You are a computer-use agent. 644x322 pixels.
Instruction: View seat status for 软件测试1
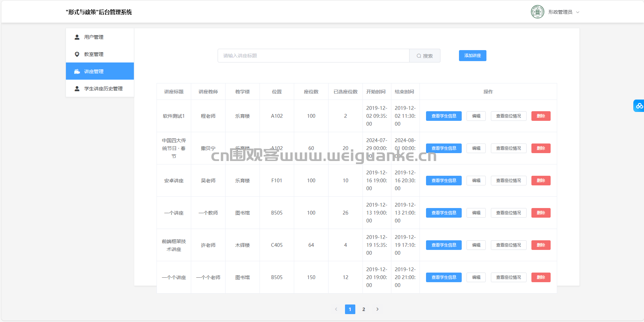[x=508, y=116]
